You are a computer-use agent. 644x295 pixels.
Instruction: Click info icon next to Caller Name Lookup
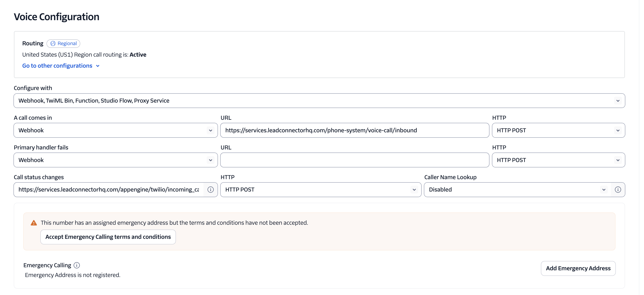click(618, 190)
